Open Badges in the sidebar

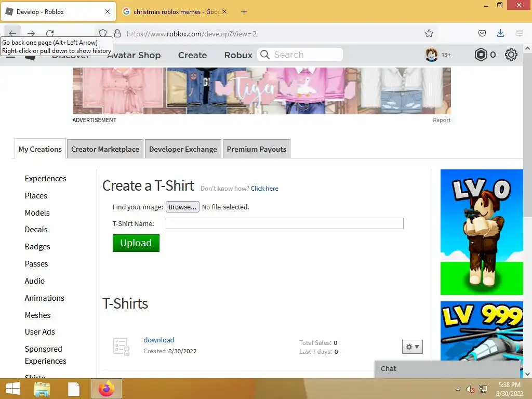coord(37,247)
